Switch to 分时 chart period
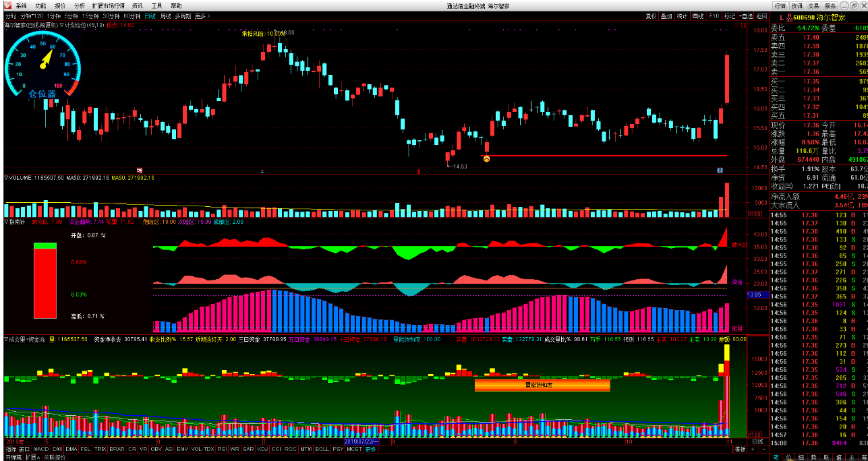 pyautogui.click(x=11, y=16)
